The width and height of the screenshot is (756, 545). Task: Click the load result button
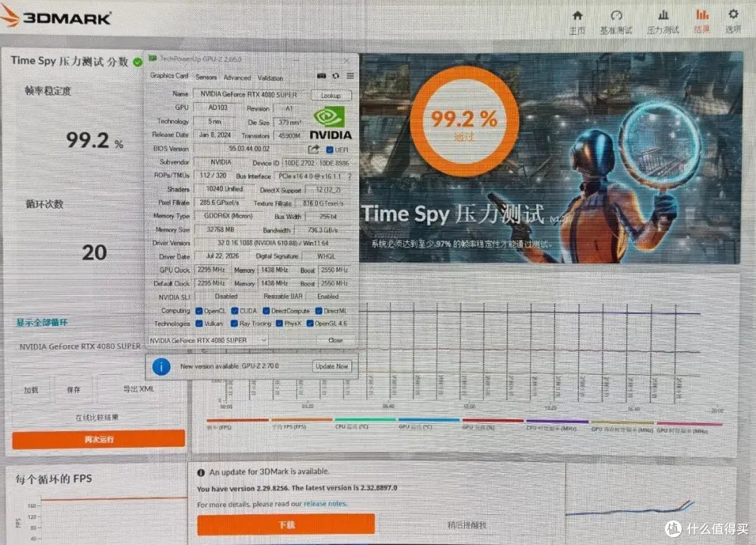tap(31, 390)
